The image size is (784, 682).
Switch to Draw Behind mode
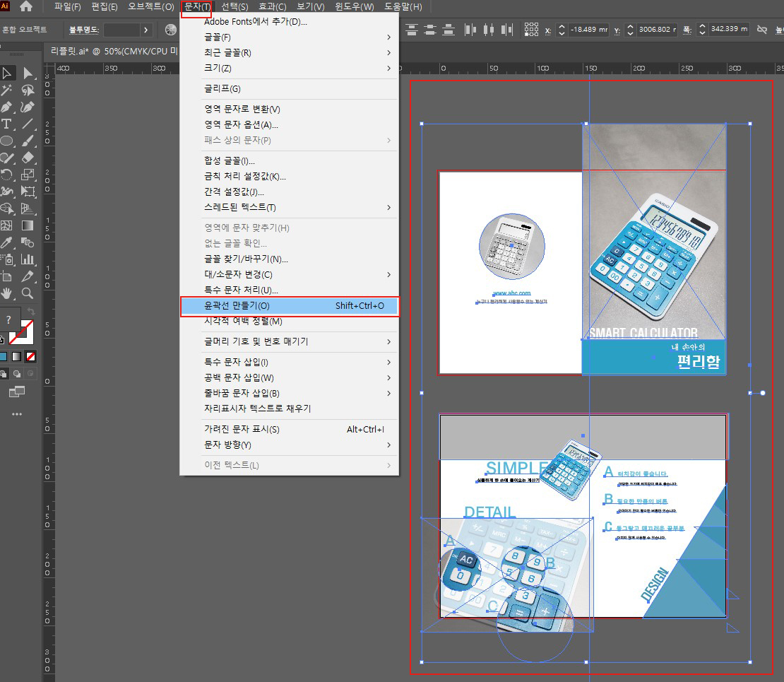point(17,374)
